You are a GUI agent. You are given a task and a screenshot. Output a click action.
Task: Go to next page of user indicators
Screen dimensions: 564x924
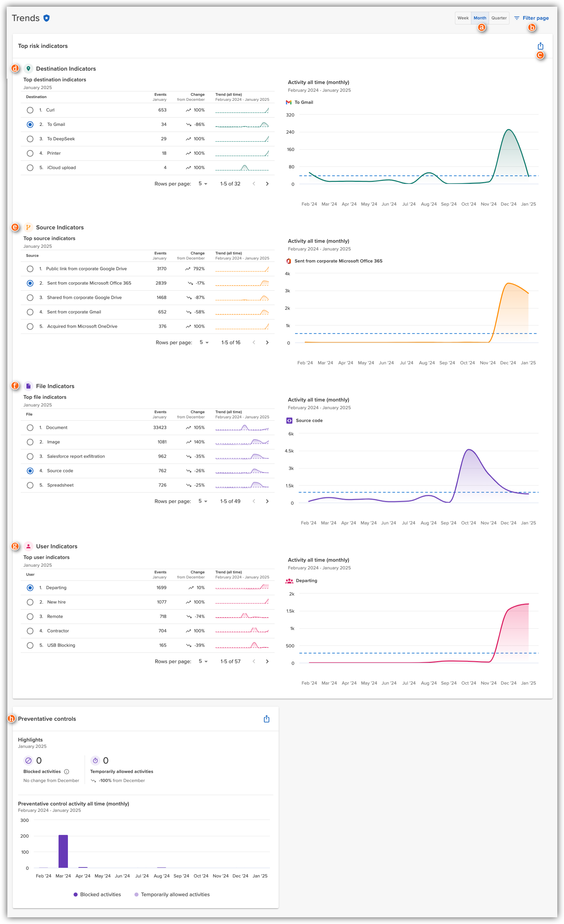[x=267, y=661]
